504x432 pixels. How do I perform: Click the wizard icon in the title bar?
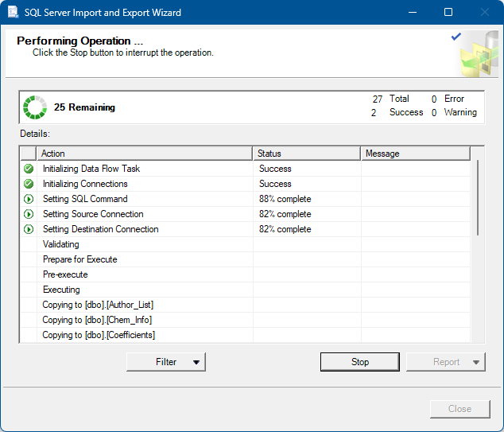(x=14, y=12)
